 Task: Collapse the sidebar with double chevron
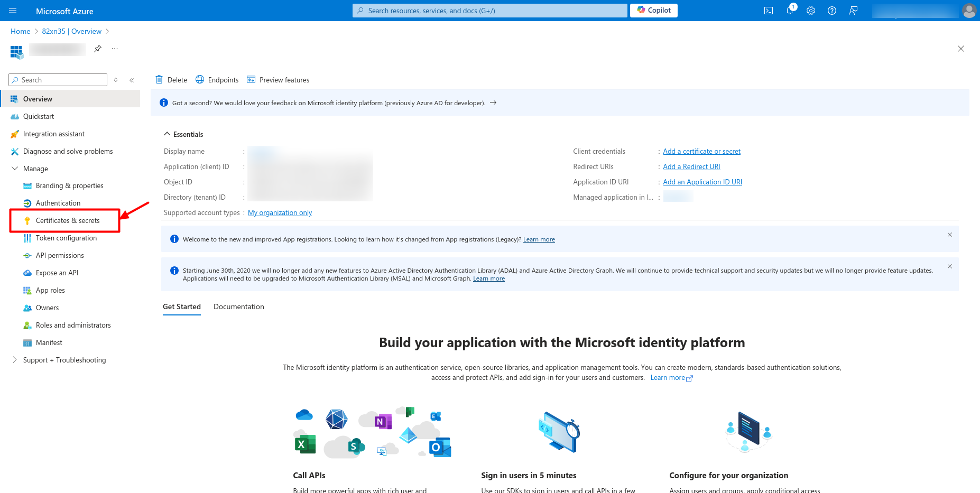click(x=132, y=80)
